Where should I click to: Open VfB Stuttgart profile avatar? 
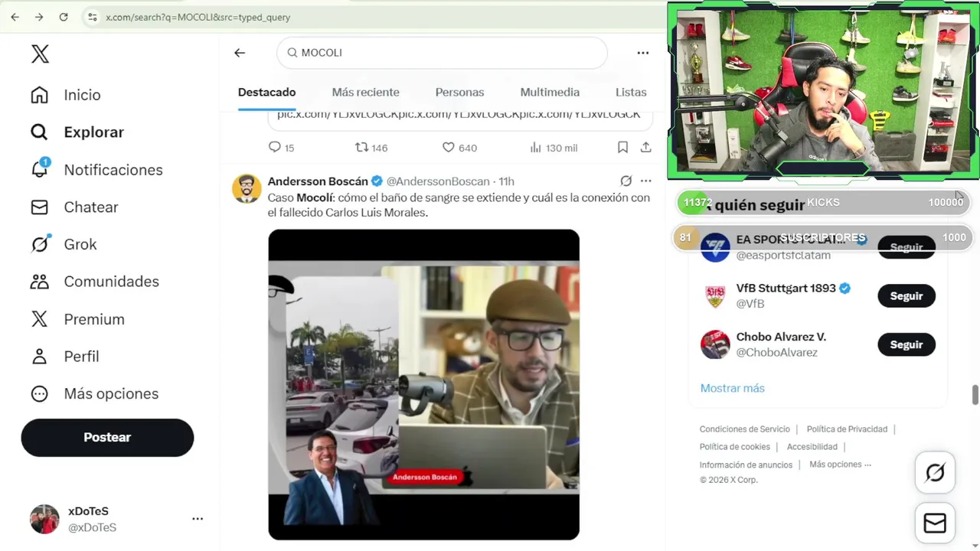[715, 296]
